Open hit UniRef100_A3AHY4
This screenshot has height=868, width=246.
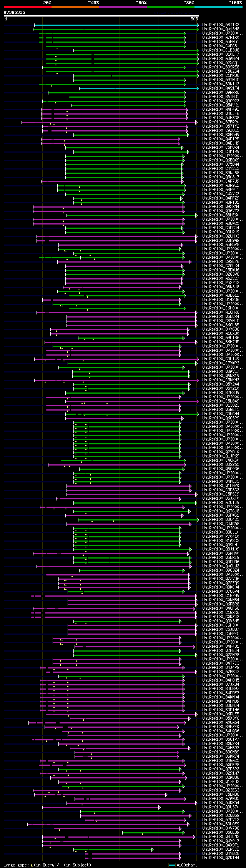(x=221, y=59)
